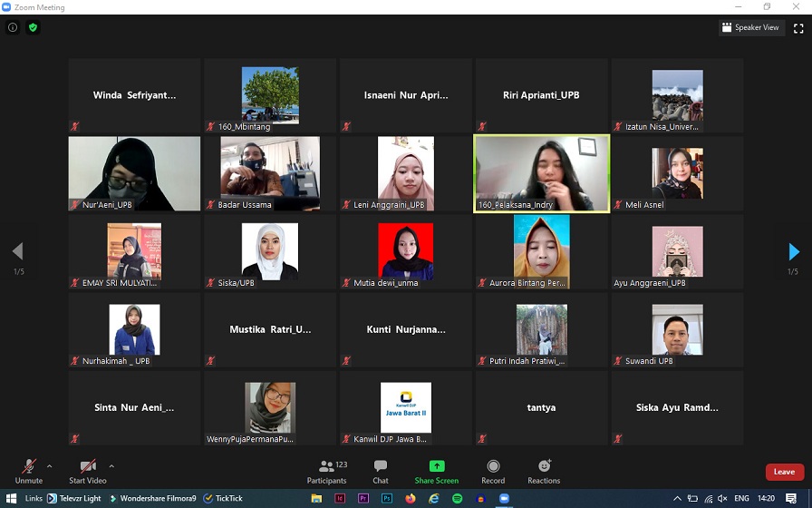Leave the meeting
The image size is (812, 508).
(x=784, y=472)
